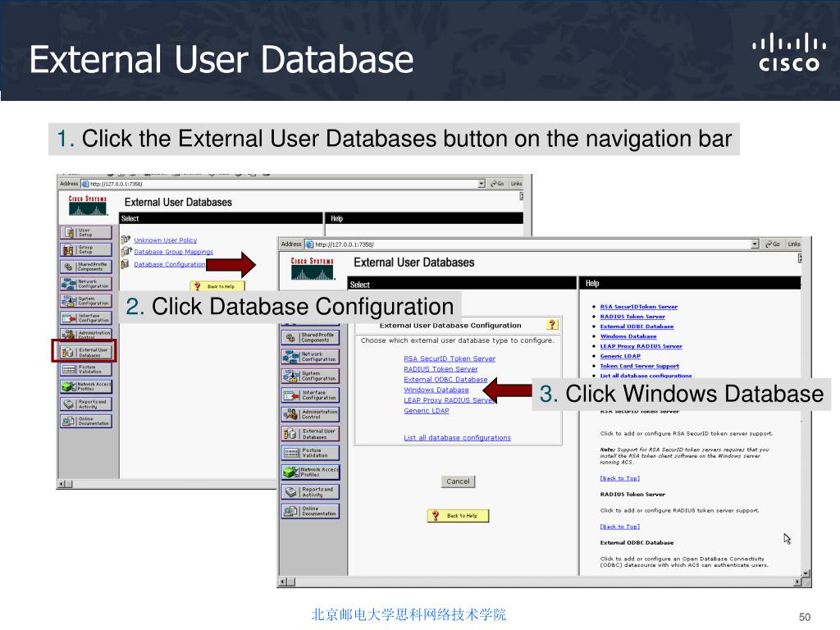Open RADIUS Token Server help topic link

coord(632,317)
